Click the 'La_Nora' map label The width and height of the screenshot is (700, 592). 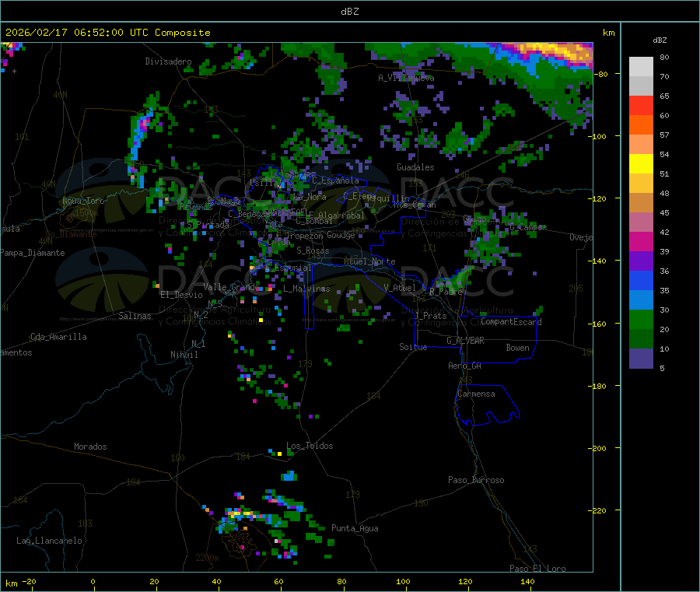coord(310,197)
